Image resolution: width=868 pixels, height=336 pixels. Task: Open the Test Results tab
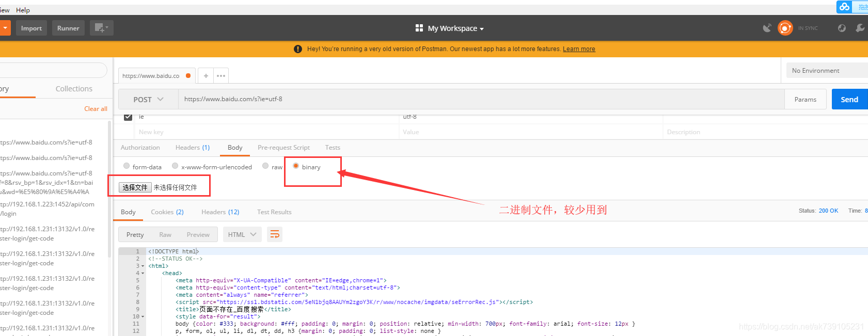click(x=274, y=212)
